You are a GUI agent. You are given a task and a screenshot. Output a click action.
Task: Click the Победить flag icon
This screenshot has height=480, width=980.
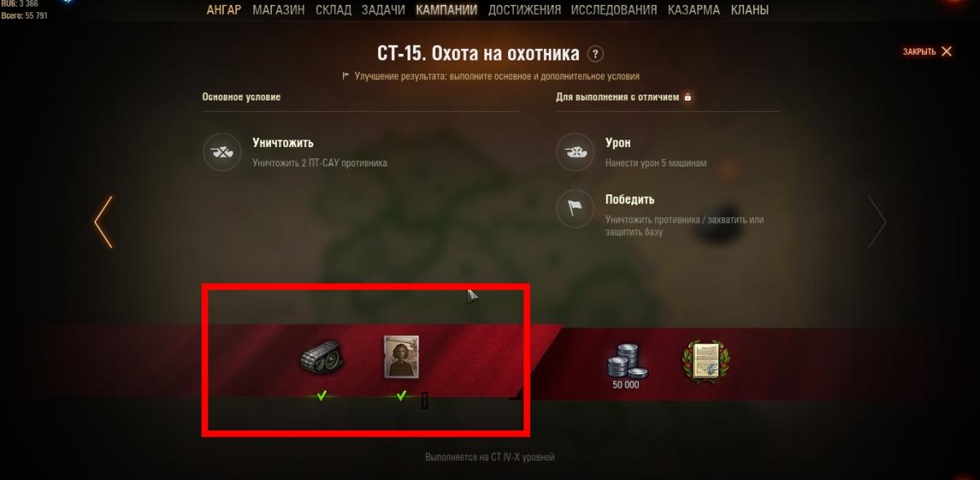573,209
